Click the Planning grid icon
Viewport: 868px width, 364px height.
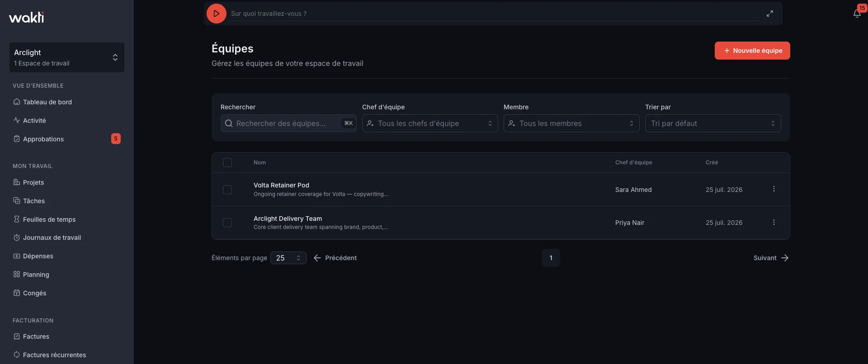tap(17, 274)
